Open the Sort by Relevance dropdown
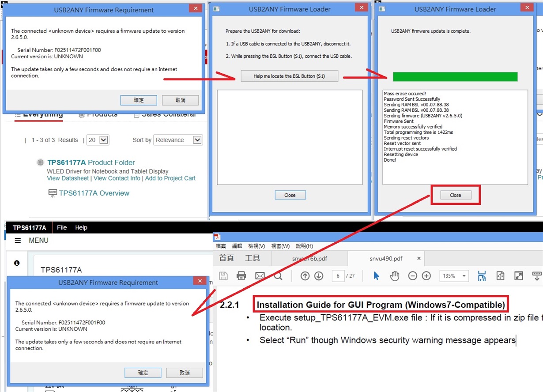Image resolution: width=543 pixels, height=392 pixels. click(x=178, y=140)
